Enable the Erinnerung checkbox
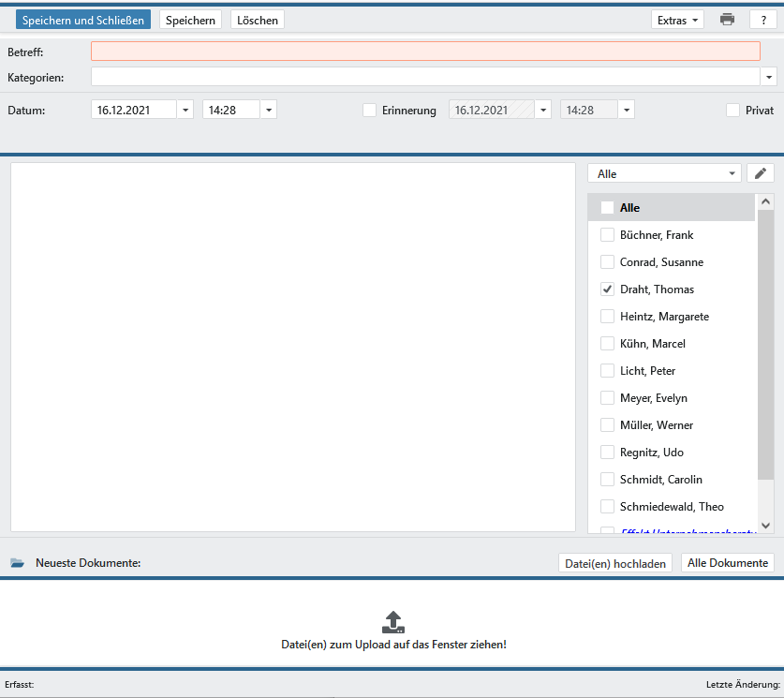The height and width of the screenshot is (698, 784). tap(369, 110)
